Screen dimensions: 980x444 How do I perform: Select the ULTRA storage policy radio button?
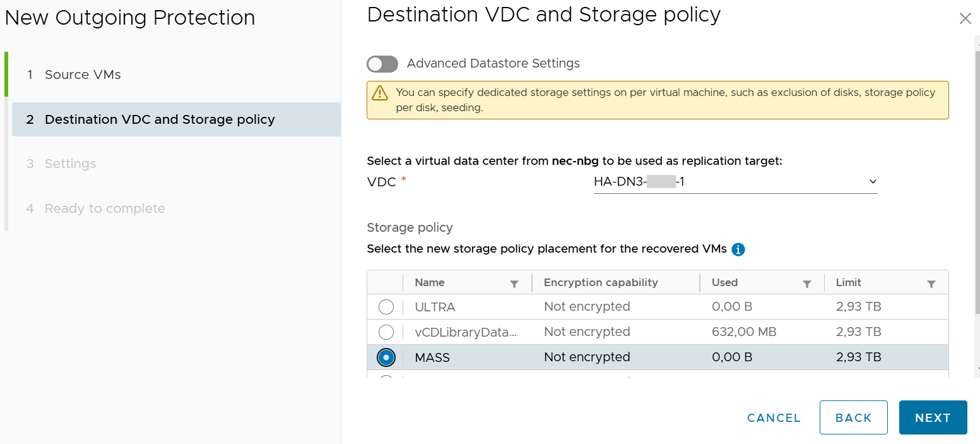(x=386, y=307)
